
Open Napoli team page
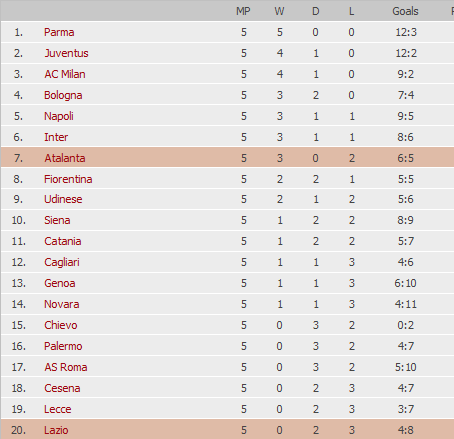(59, 116)
